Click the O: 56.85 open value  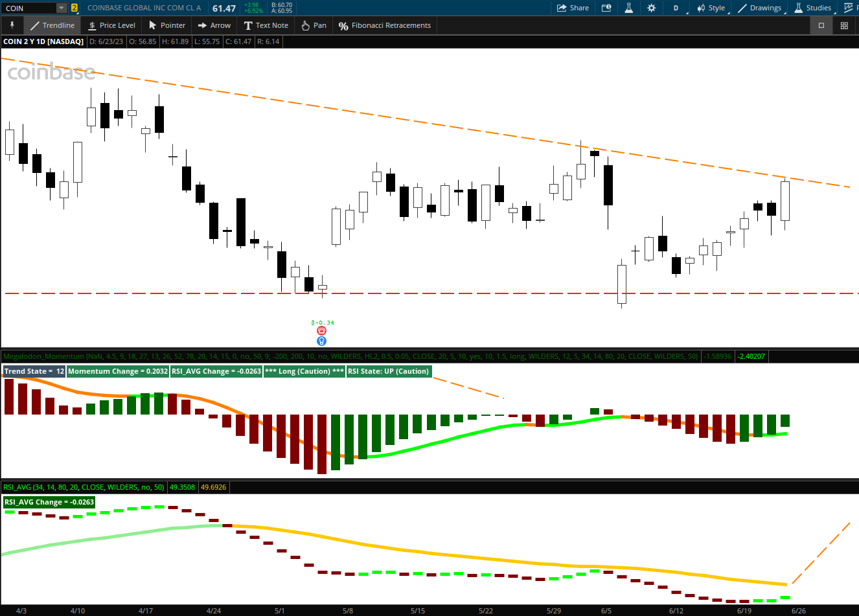(x=143, y=41)
